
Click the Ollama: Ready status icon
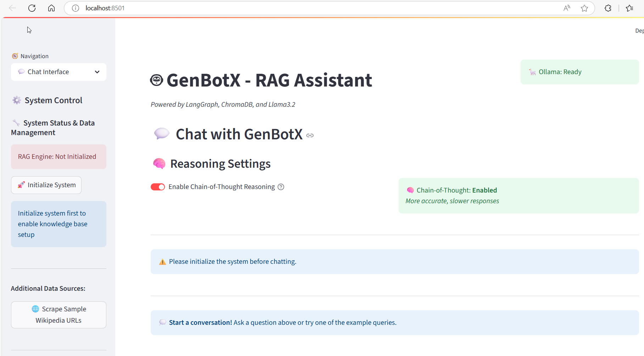(x=532, y=72)
